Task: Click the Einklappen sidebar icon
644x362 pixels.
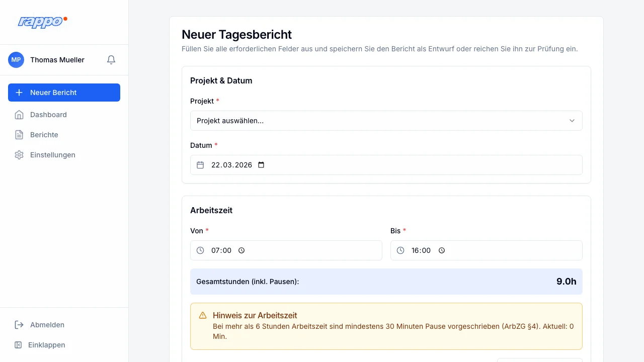Action: 18,345
